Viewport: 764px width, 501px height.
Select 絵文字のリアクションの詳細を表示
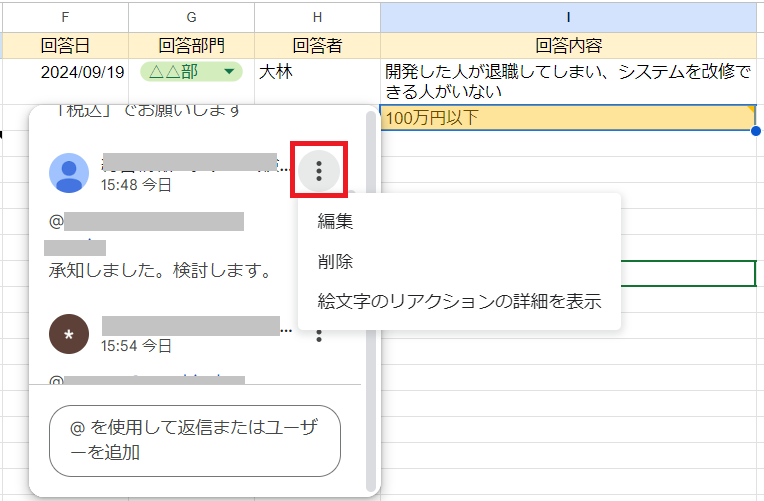(x=459, y=301)
